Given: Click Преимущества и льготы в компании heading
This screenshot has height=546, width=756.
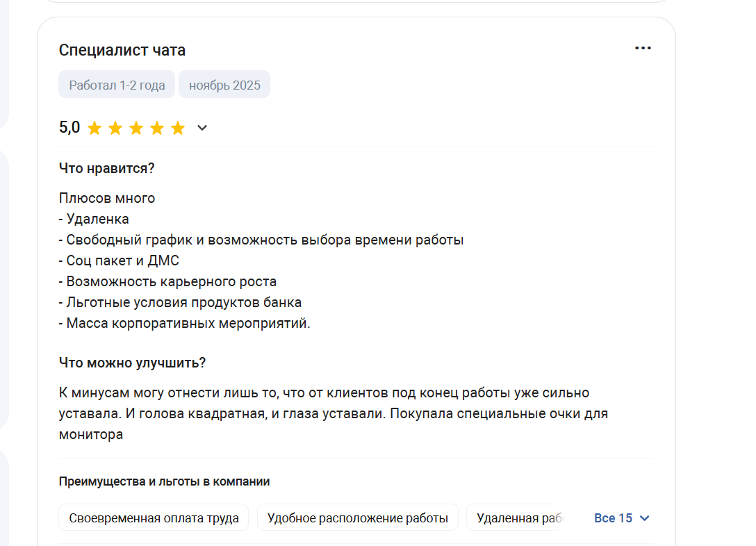Looking at the screenshot, I should [165, 481].
